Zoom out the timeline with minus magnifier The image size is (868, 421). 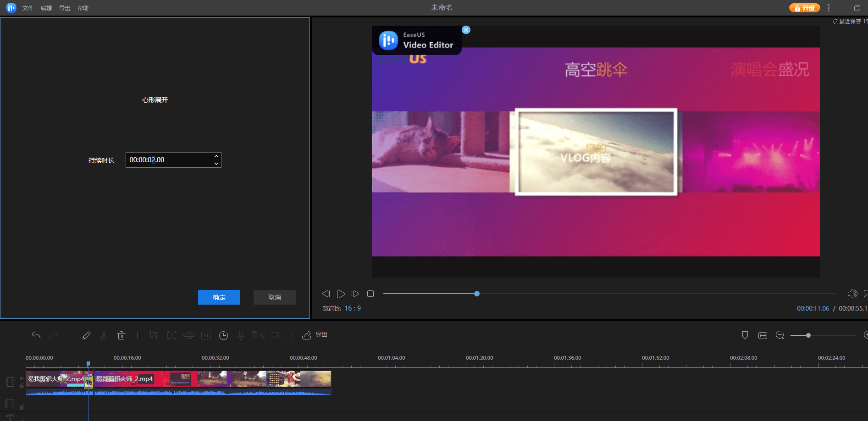click(x=780, y=335)
